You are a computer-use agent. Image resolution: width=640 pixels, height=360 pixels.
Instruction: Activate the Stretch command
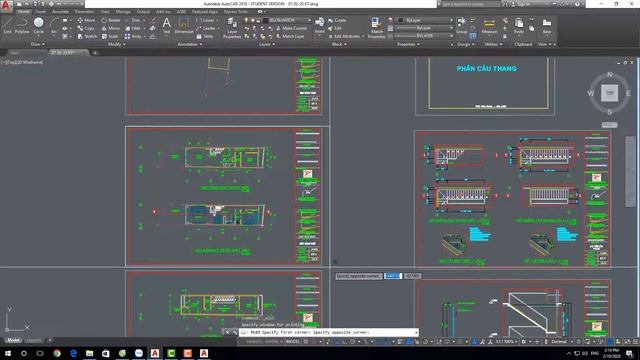pos(87,36)
